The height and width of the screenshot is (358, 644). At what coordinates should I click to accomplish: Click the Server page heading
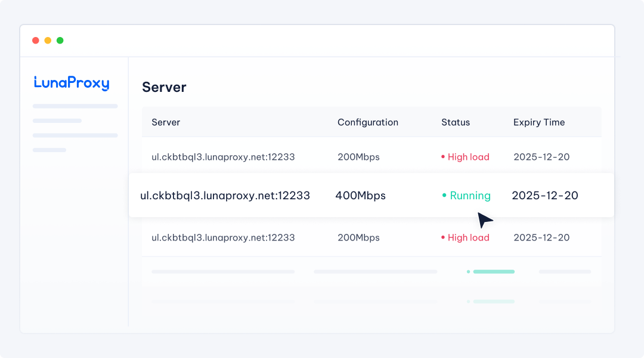[164, 87]
